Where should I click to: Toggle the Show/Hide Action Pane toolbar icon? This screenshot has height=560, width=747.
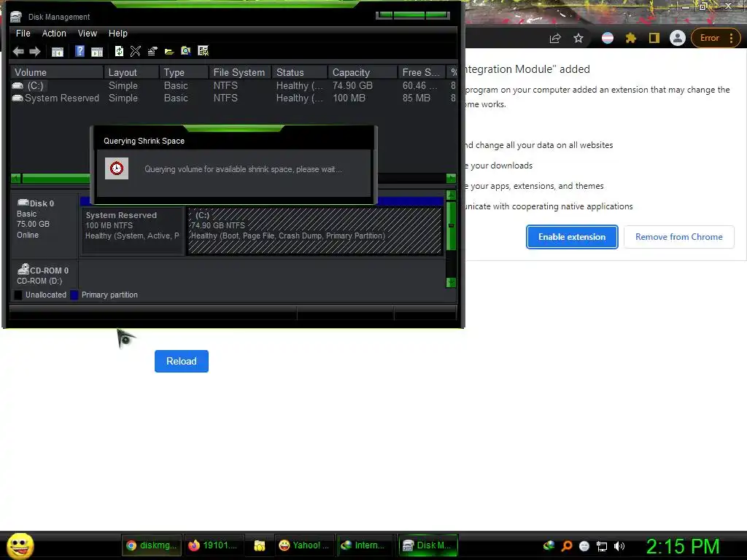97,52
